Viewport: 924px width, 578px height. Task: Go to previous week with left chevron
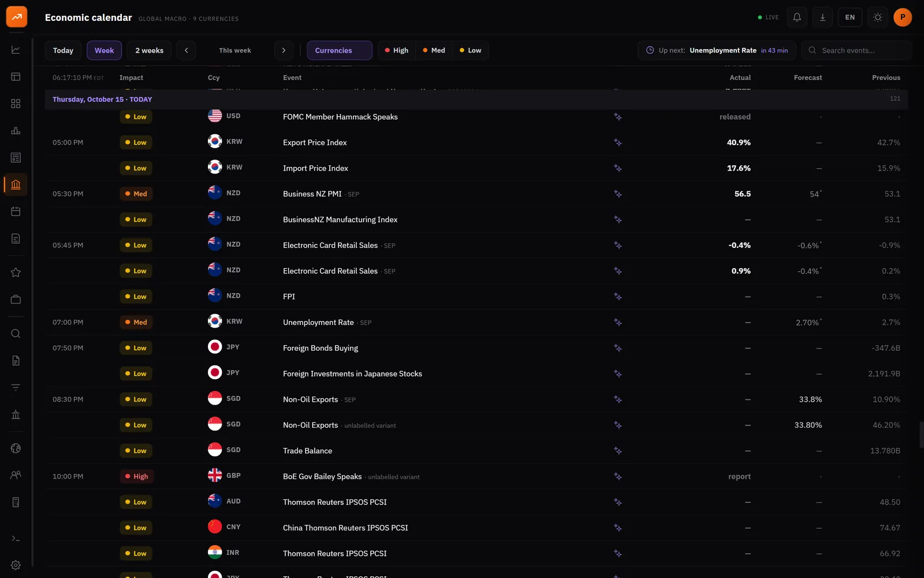pyautogui.click(x=186, y=50)
